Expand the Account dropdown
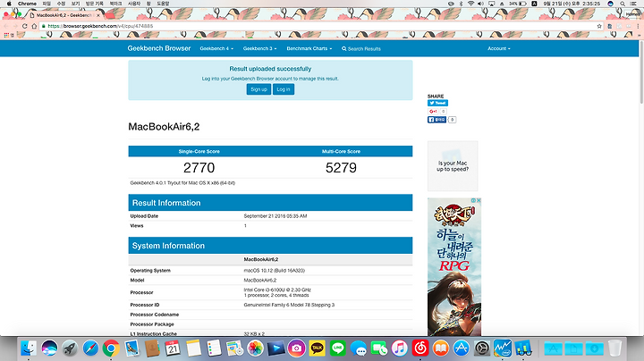The width and height of the screenshot is (644, 361). coord(499,48)
